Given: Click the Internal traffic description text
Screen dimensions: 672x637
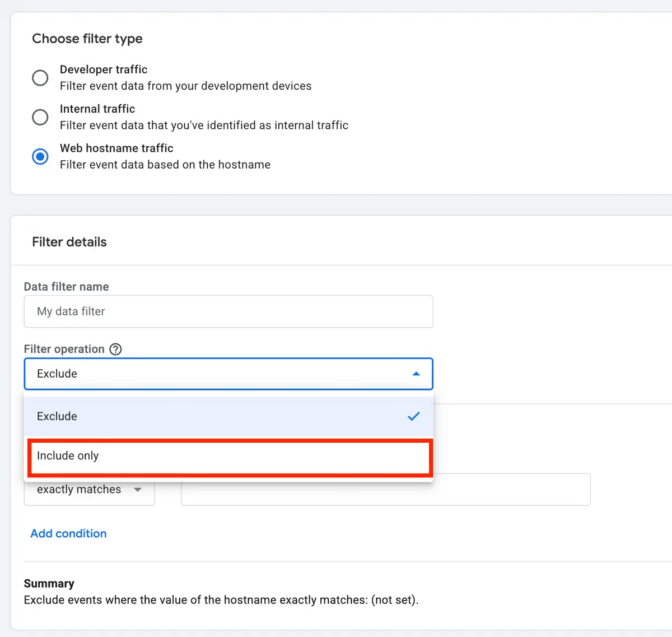Looking at the screenshot, I should point(204,125).
